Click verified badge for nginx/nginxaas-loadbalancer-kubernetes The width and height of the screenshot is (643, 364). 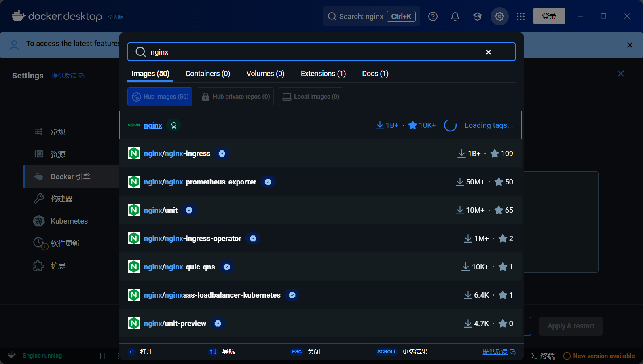[292, 295]
